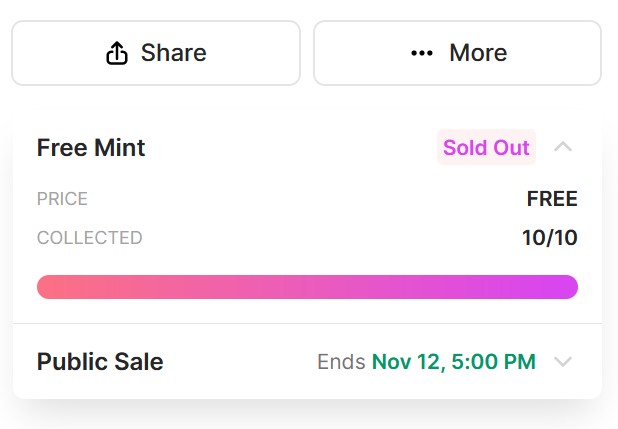Click the More text label
618x429 pixels.
[x=478, y=53]
